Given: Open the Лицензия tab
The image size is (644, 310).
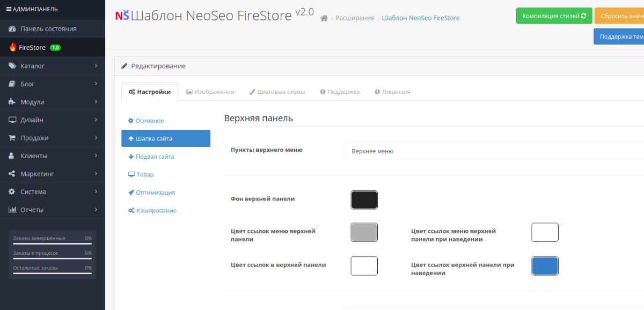Looking at the screenshot, I should (x=392, y=92).
